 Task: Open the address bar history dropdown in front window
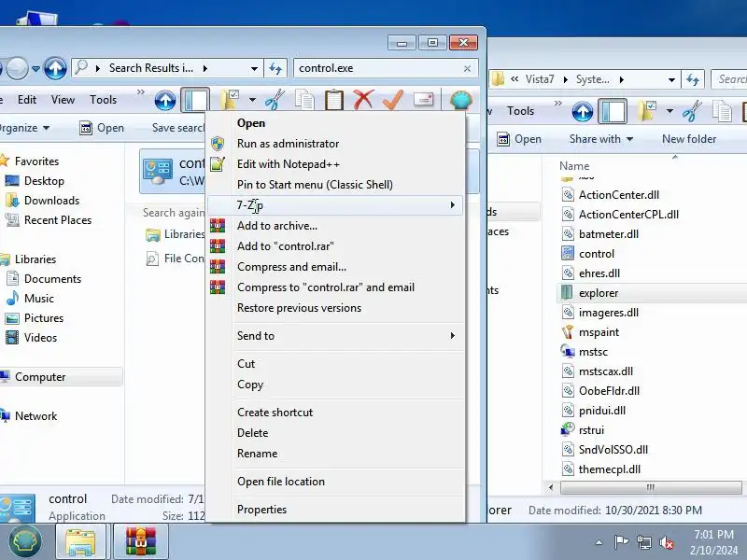pyautogui.click(x=254, y=68)
